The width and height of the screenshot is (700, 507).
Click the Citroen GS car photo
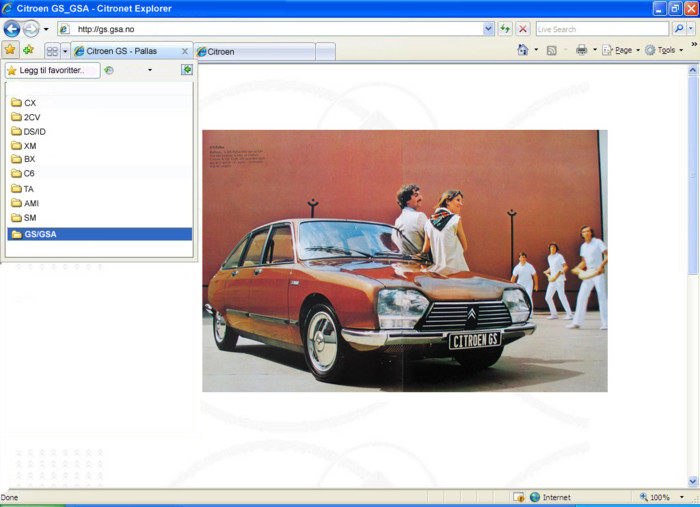[x=405, y=261]
